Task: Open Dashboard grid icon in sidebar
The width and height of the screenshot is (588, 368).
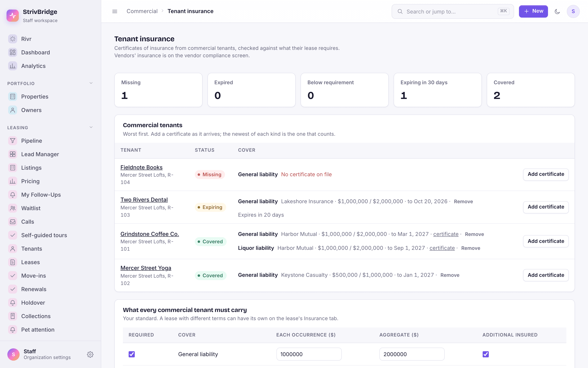Action: (x=13, y=52)
